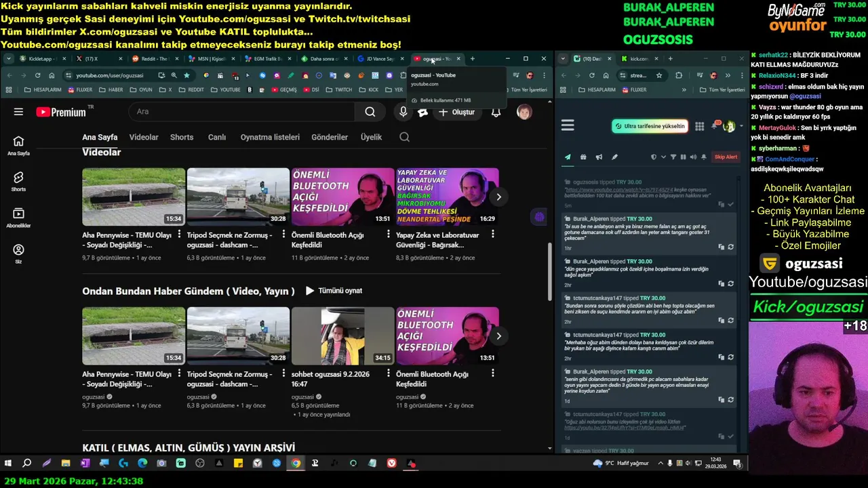The image size is (868, 488).
Task: Open Windows taskbar search
Action: [27, 464]
